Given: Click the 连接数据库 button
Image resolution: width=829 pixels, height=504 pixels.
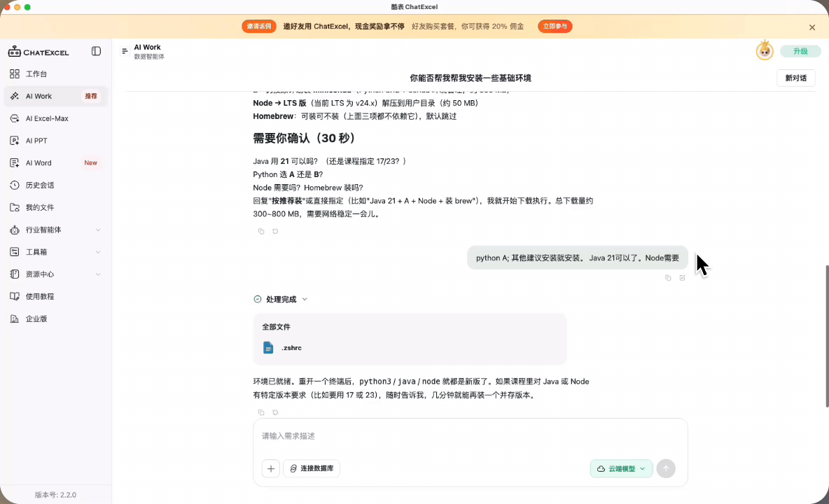Looking at the screenshot, I should 312,468.
